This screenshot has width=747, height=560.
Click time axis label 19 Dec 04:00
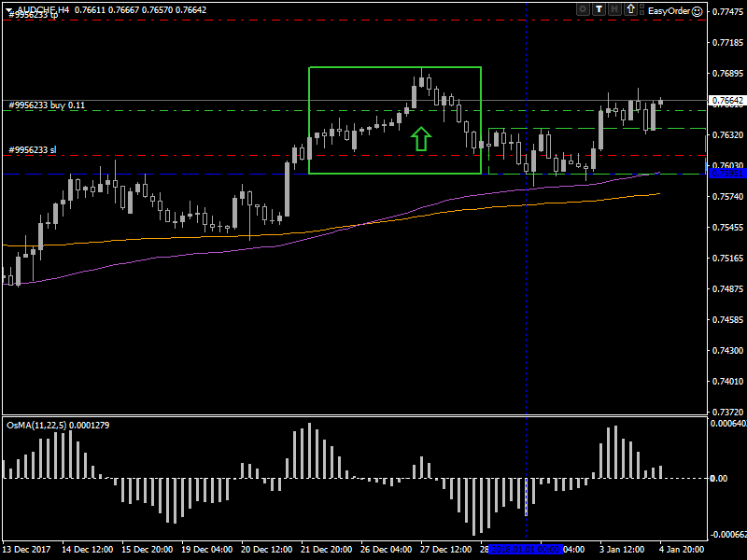click(206, 550)
